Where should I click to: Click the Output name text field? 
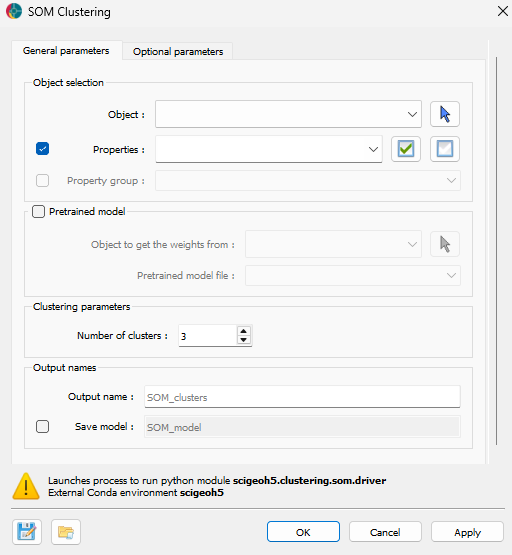click(302, 397)
